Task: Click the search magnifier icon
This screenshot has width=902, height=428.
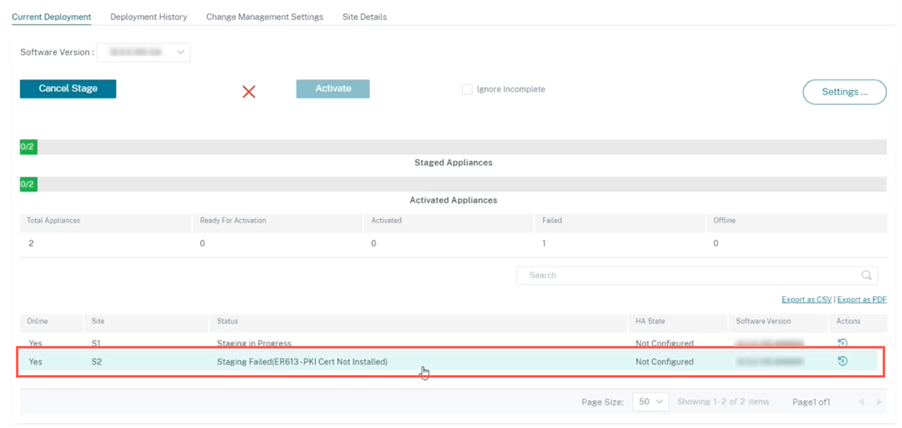Action: (866, 275)
